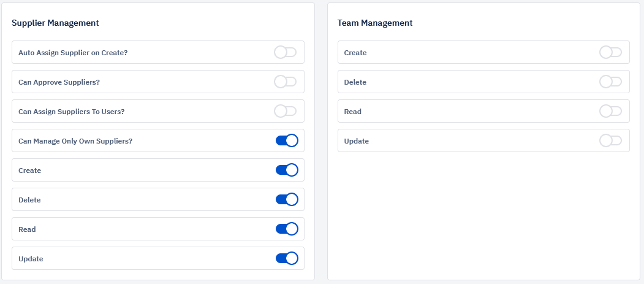Disable Can Manage Only Own Suppliers
This screenshot has width=644, height=284.
point(287,140)
